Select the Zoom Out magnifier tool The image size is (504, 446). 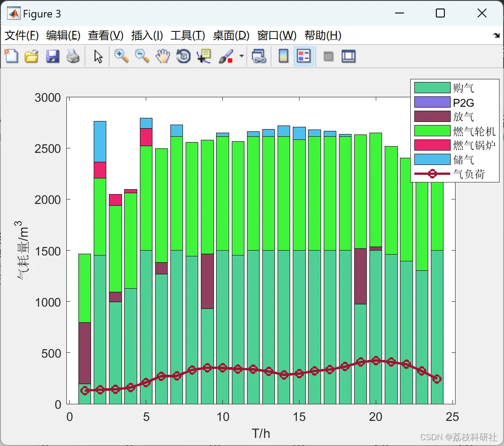click(142, 56)
